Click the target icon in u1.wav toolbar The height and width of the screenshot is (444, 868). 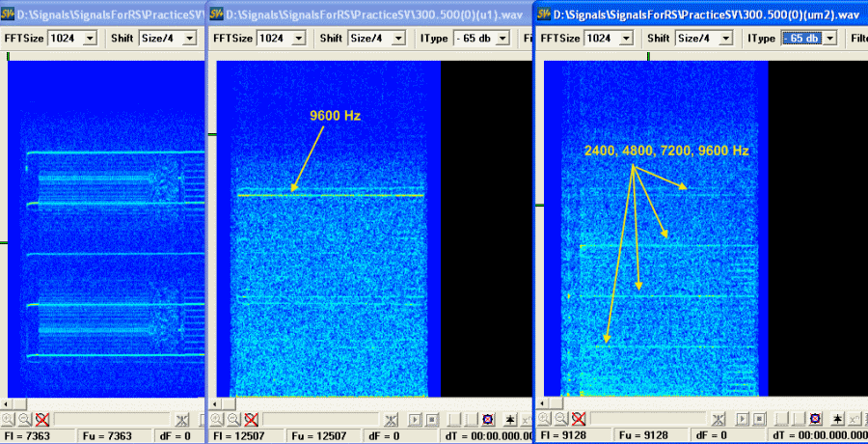click(488, 419)
